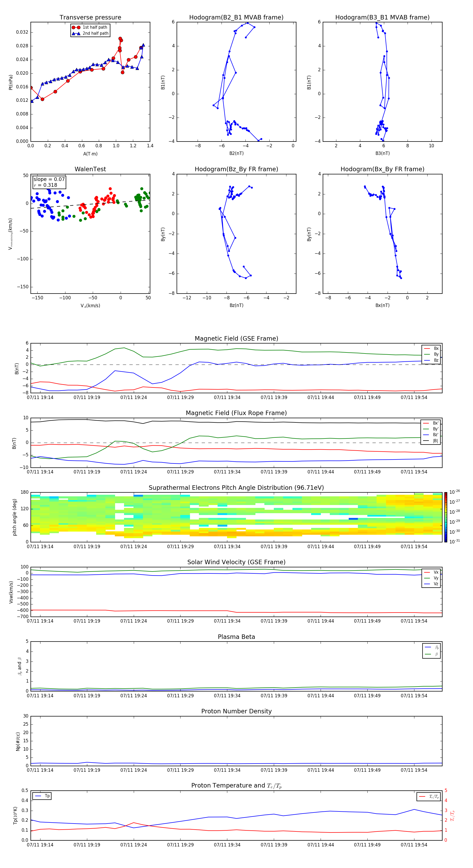Click the 'Np(#/cc)' y-axis label

[x=18, y=741]
